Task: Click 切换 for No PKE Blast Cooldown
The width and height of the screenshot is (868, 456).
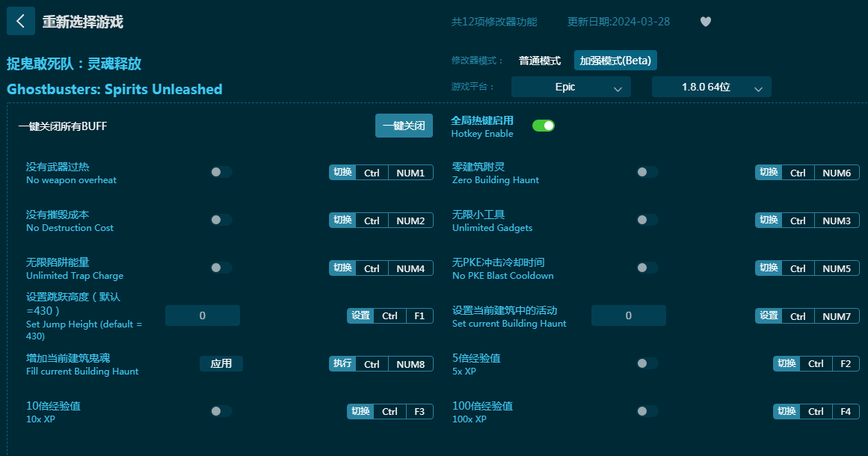Action: [x=769, y=268]
